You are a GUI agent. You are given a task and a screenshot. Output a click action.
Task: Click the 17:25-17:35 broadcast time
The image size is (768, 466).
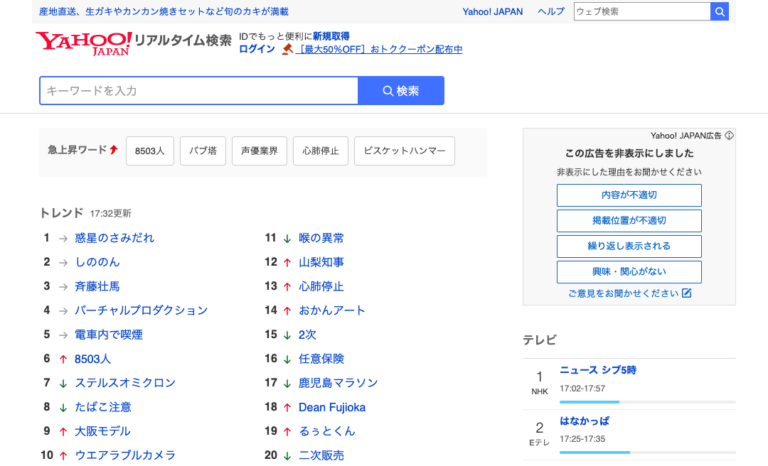[x=582, y=439]
